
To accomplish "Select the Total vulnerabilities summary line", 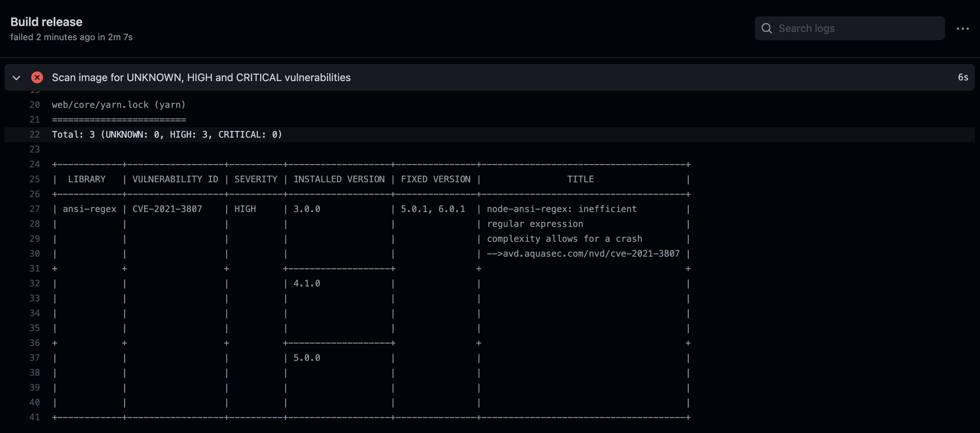I will click(x=167, y=134).
